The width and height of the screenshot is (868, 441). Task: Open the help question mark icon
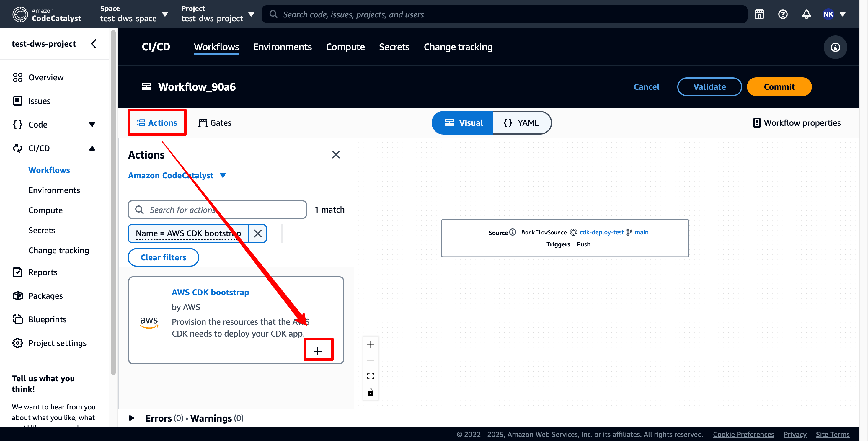pos(782,14)
